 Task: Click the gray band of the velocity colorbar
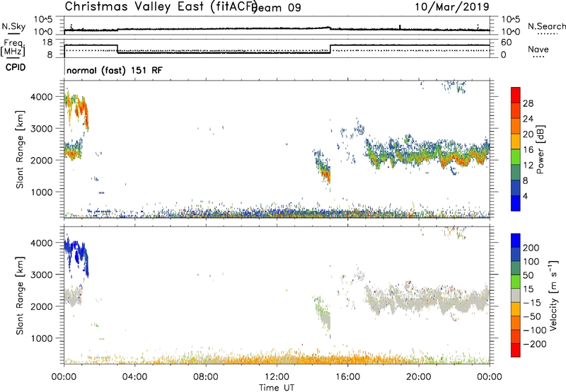516,295
